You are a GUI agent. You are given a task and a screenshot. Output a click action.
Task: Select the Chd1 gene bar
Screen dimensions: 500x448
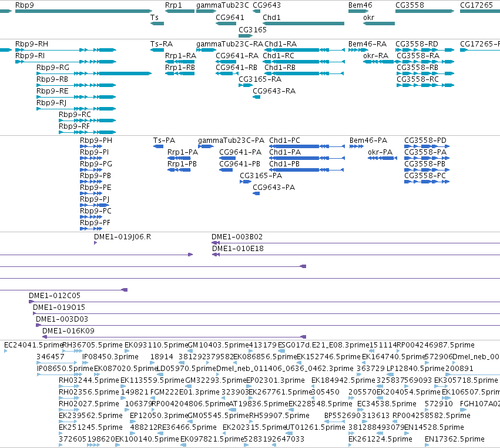point(303,24)
